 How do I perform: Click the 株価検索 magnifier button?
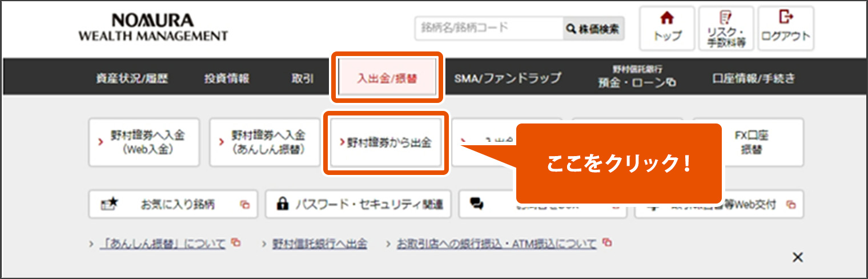tap(593, 29)
